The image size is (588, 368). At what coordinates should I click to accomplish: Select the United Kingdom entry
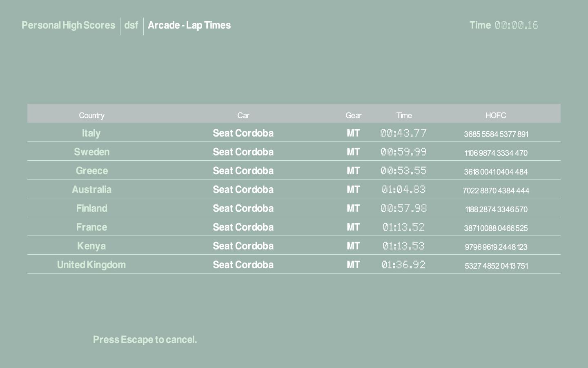(91, 265)
